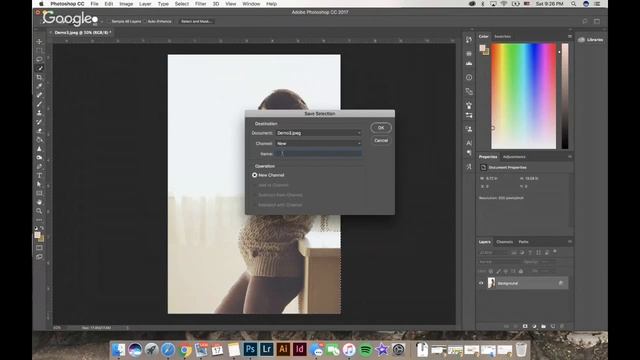640x360 pixels.
Task: Open Spotify from the Dock
Action: (x=366, y=350)
